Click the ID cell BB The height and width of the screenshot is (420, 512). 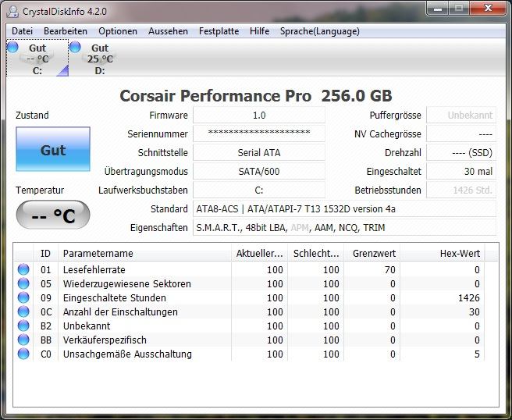(x=46, y=340)
